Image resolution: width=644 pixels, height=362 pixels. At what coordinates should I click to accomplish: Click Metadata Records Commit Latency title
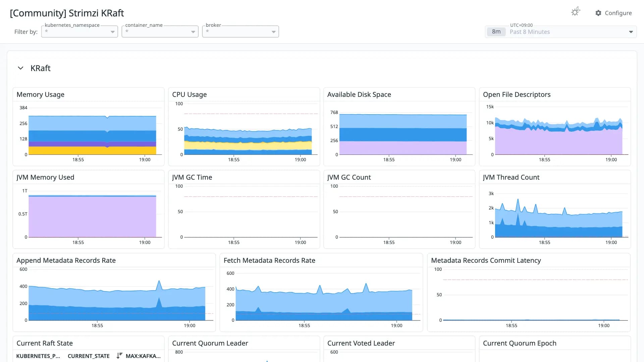tap(486, 260)
